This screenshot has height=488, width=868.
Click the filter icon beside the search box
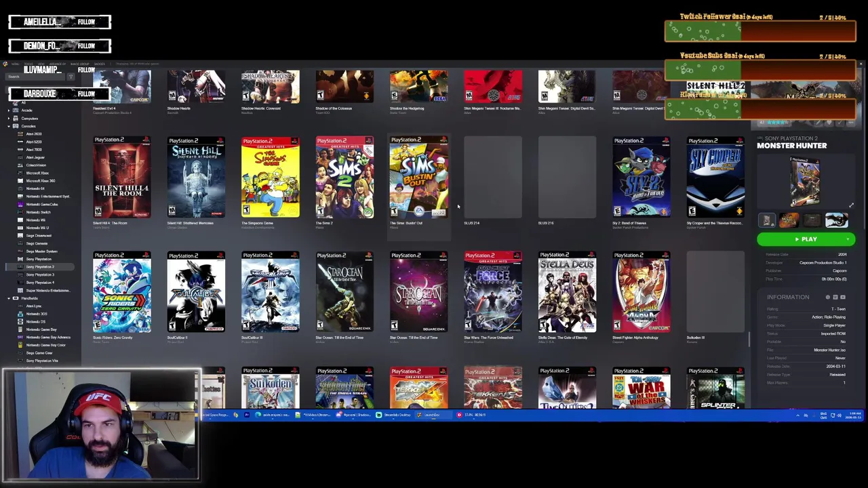[71, 77]
